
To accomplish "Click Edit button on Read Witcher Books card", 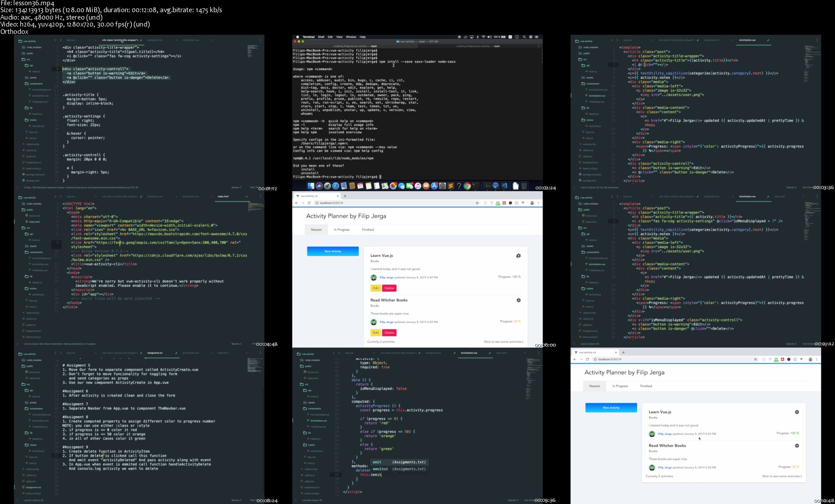I will (376, 333).
